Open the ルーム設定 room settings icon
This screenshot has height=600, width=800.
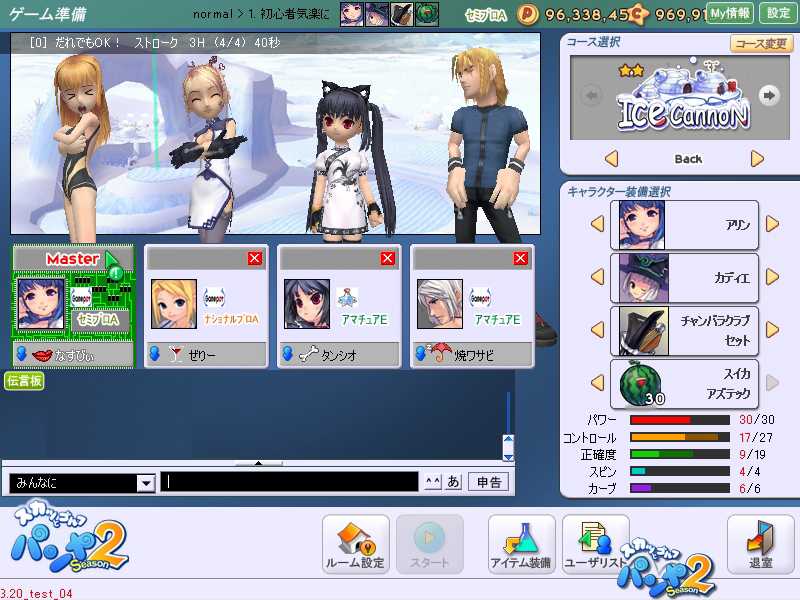coord(355,542)
